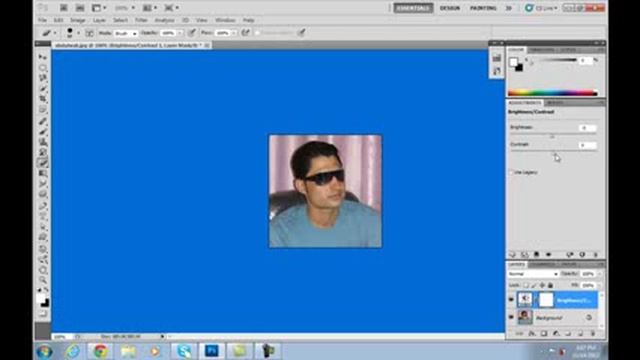
Task: Click the lower collapsed panel dock icon
Action: pos(496,71)
